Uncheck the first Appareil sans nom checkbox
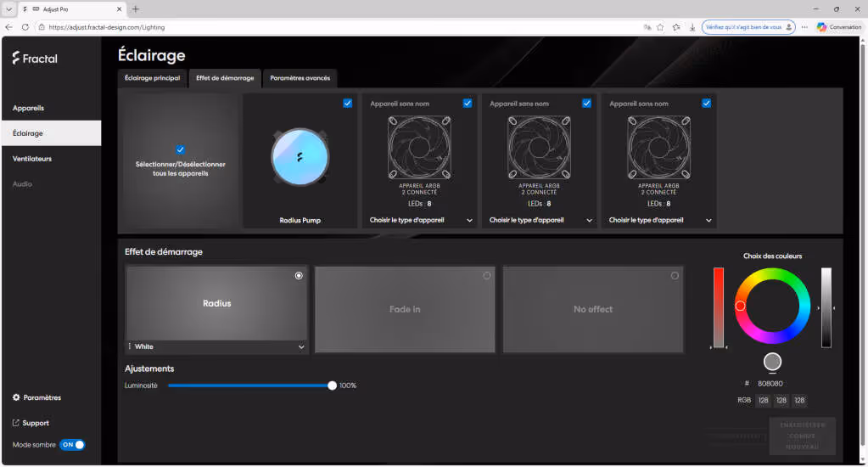The image size is (868, 467). click(468, 103)
